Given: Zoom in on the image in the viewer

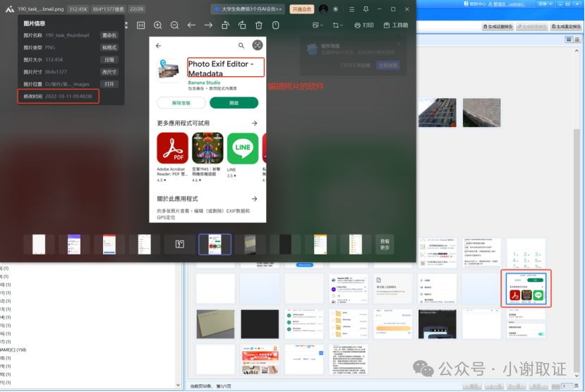Looking at the screenshot, I should 158,25.
